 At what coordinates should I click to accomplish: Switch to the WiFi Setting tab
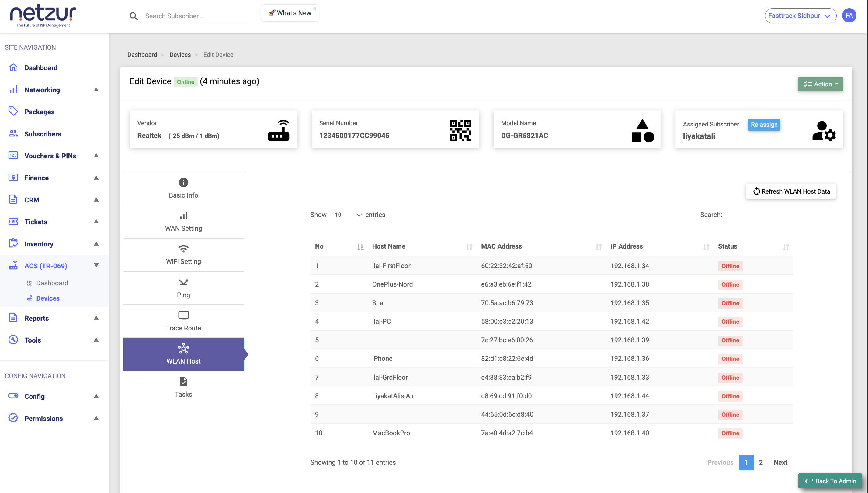pos(183,255)
